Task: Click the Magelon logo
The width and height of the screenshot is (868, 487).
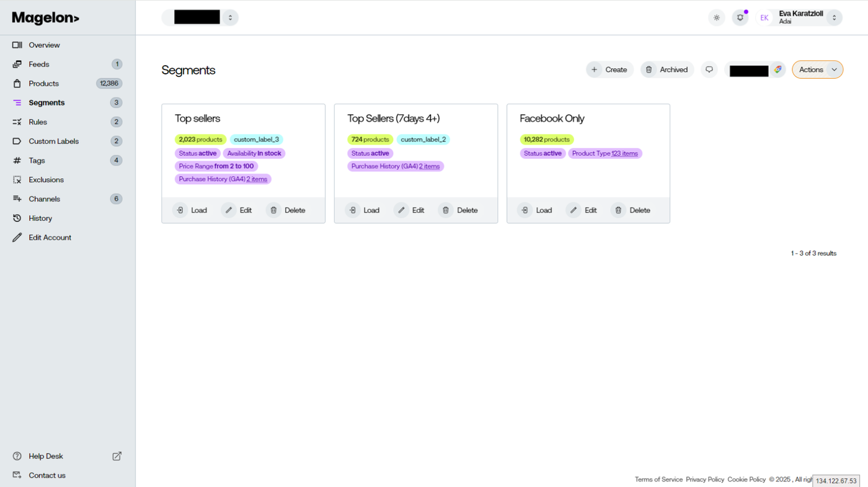Action: tap(46, 18)
